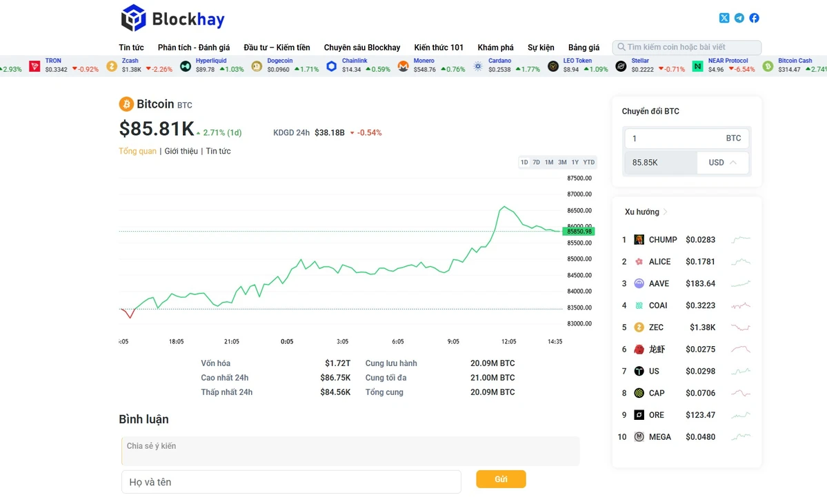This screenshot has width=827, height=504.
Task: Open the Đầu tư – Kiếm tiền menu
Action: [x=277, y=48]
